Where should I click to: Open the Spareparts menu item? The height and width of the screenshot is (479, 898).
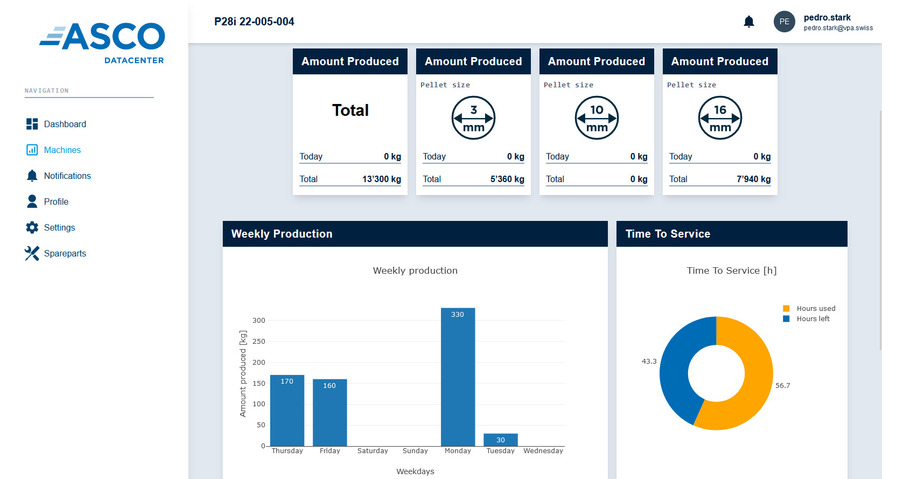tap(64, 253)
